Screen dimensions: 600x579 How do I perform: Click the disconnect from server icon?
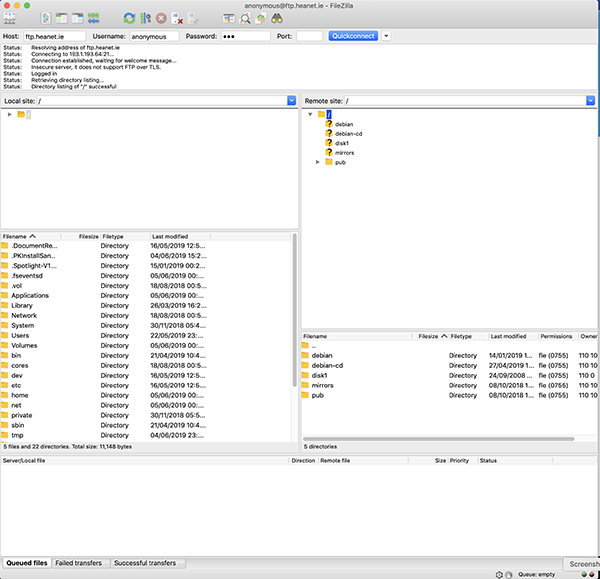coord(177,18)
